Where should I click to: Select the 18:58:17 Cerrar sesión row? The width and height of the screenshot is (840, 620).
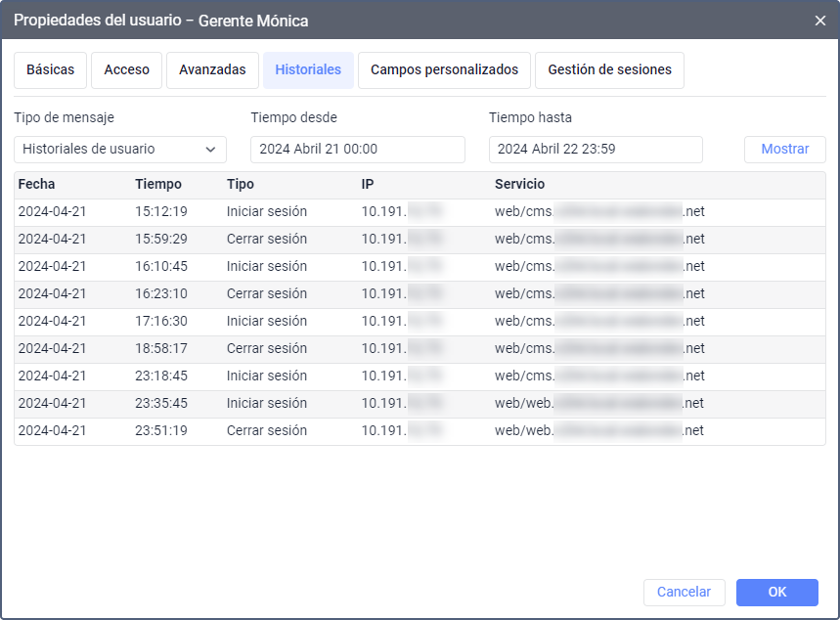[266, 349]
